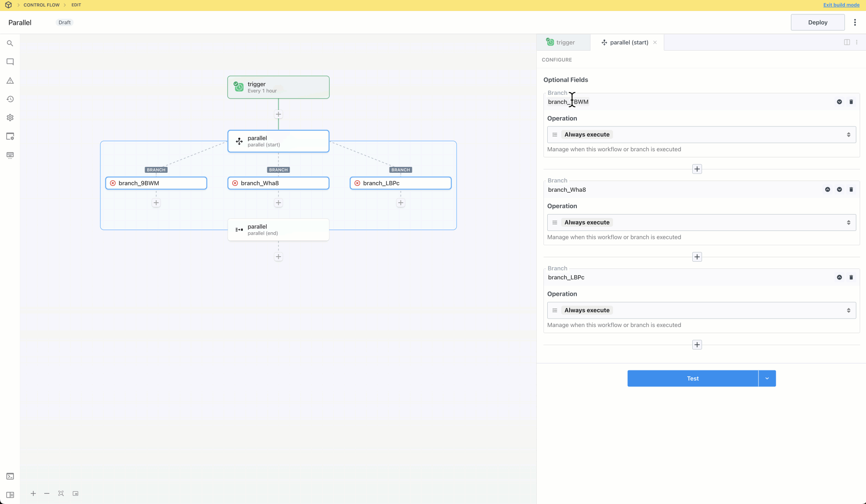Click the branch_Wha8 name input field
Screen dimensions: 866x504
point(683,190)
